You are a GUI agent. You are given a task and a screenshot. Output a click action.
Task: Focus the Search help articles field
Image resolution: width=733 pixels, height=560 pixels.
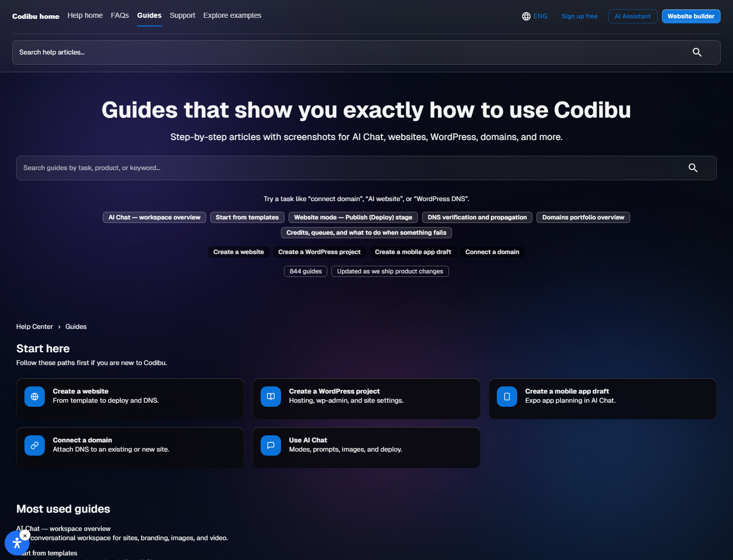click(x=366, y=52)
